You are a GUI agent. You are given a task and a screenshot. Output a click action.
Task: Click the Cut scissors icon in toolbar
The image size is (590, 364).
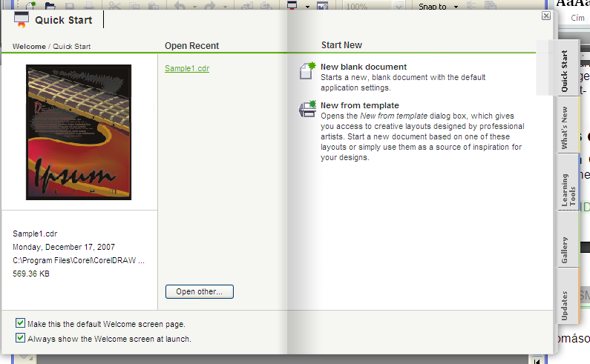[x=114, y=6]
